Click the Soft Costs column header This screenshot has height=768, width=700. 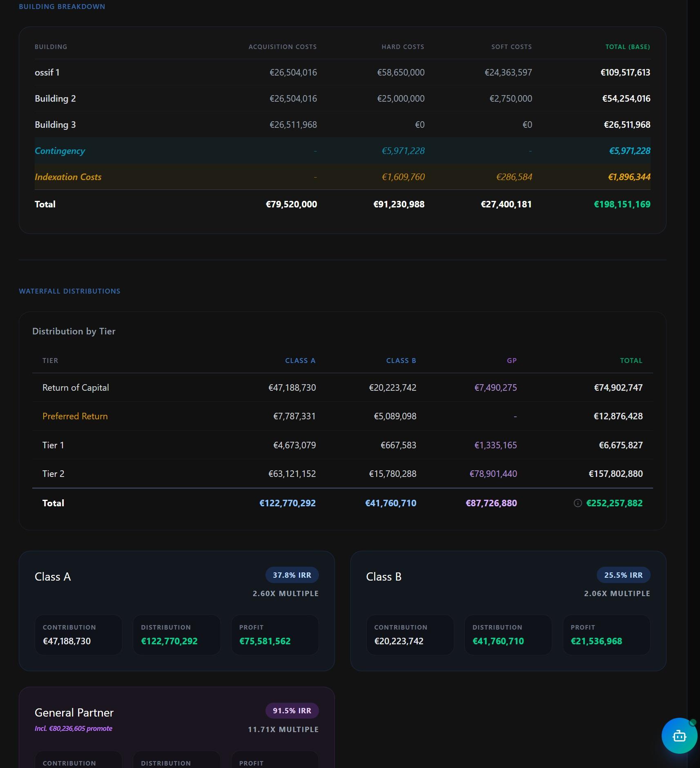[511, 47]
